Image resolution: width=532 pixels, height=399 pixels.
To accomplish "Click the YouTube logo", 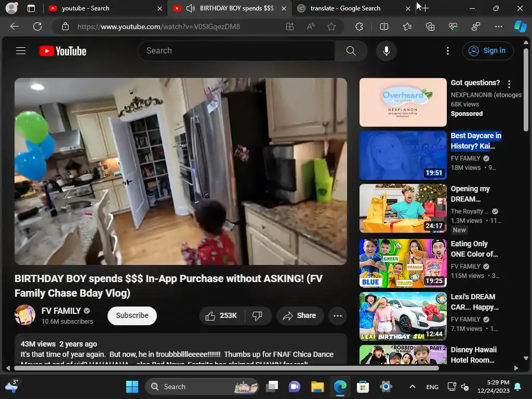I will [x=63, y=51].
